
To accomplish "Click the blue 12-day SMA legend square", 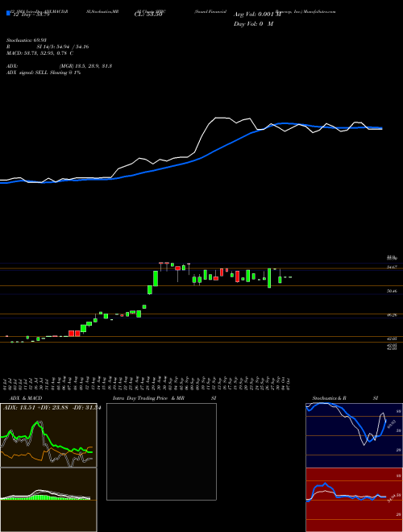I will (x=8, y=13).
